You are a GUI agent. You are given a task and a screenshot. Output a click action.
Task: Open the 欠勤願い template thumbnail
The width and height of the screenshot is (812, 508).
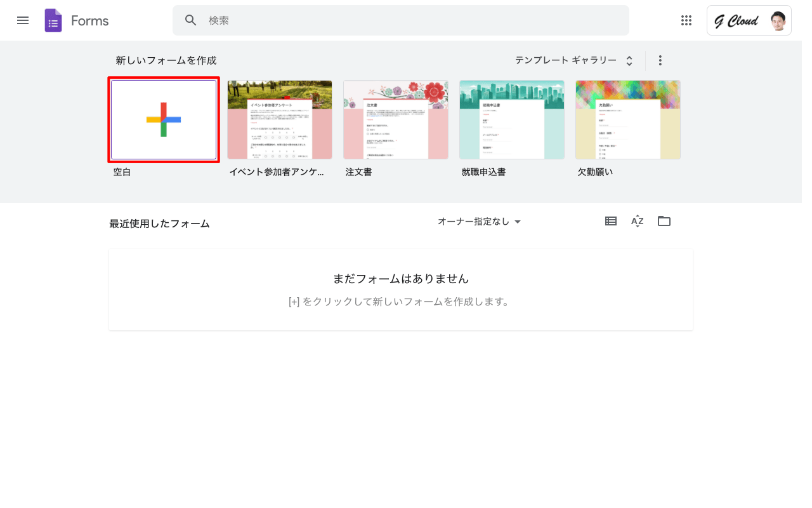[x=628, y=119]
